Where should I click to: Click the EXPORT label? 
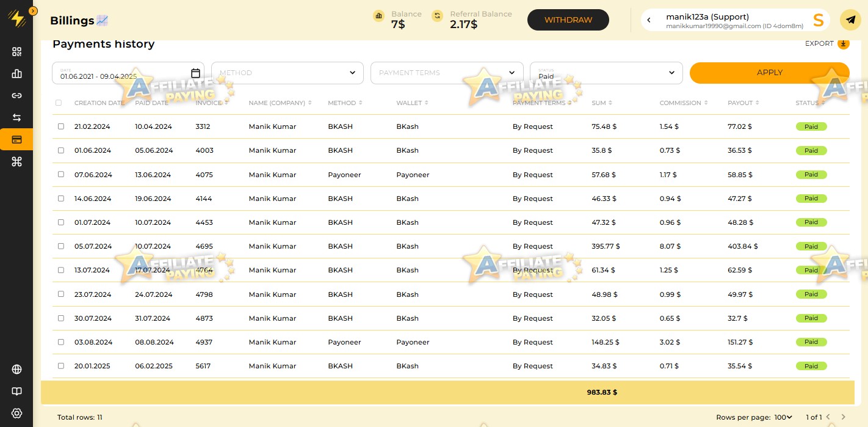point(819,43)
